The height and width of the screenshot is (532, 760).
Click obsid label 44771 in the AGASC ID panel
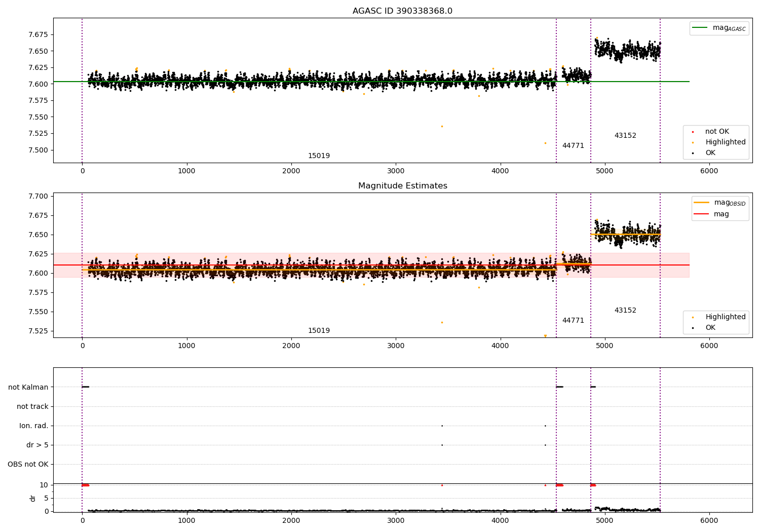(x=573, y=146)
